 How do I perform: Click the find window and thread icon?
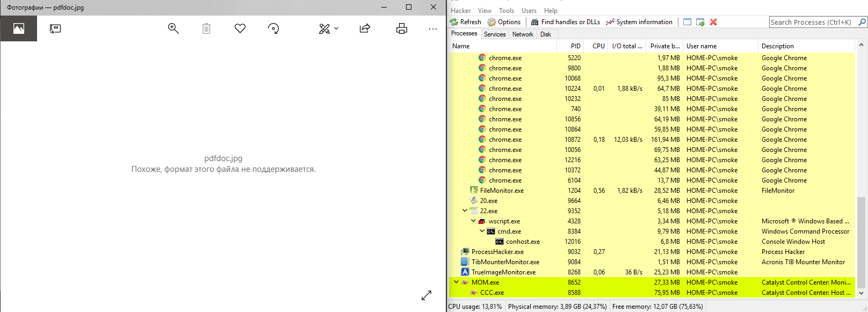tap(700, 22)
